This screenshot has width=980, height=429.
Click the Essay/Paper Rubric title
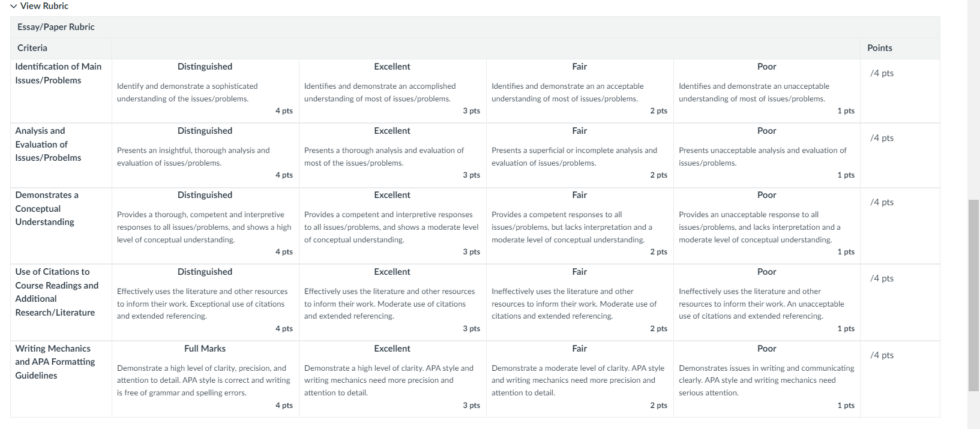pyautogui.click(x=56, y=27)
